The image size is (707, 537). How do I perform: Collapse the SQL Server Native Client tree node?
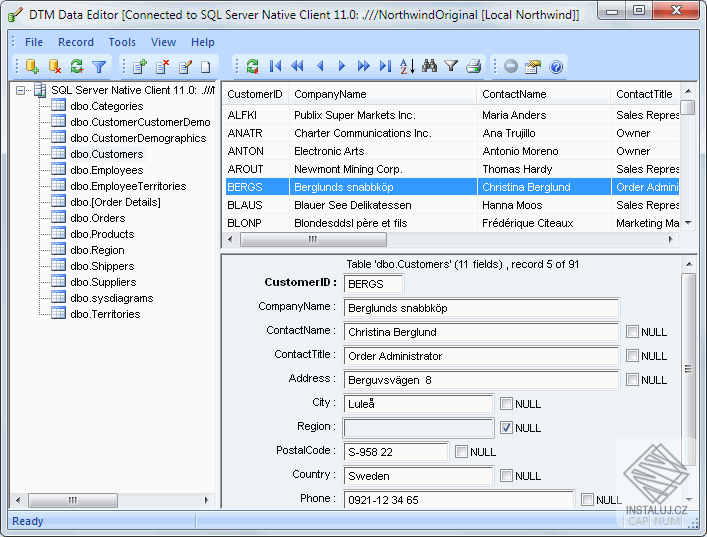click(20, 91)
